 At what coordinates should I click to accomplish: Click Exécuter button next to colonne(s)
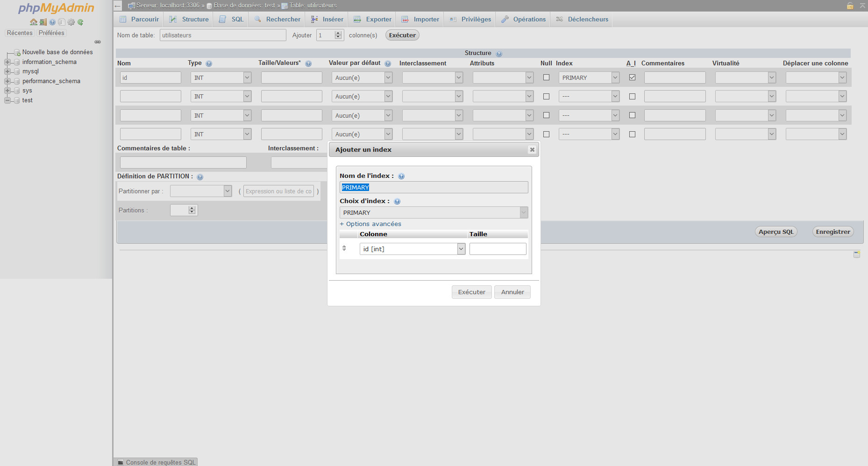(x=402, y=35)
